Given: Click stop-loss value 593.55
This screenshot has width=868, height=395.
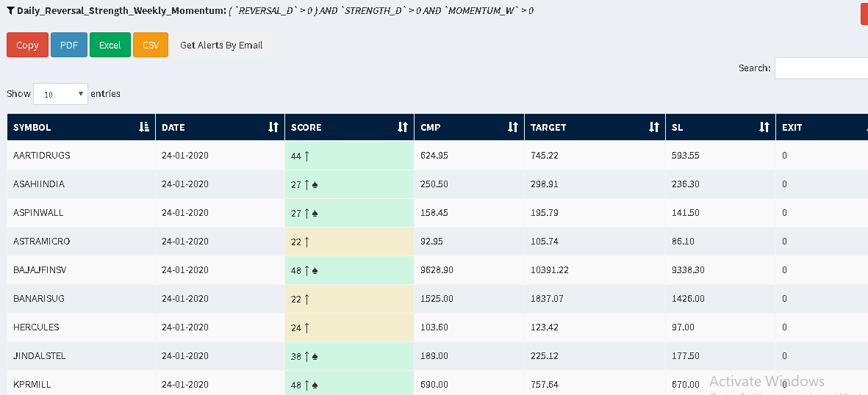Looking at the screenshot, I should (x=685, y=156).
